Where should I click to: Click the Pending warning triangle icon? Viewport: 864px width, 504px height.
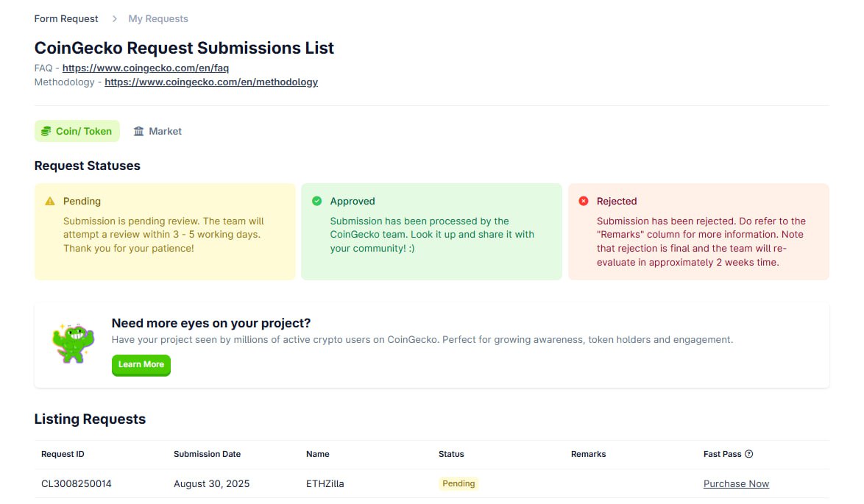click(49, 201)
